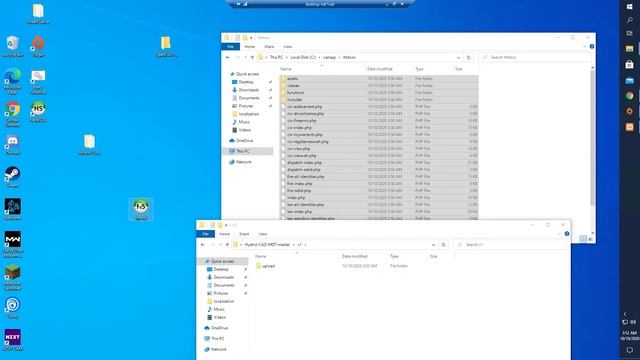Click the Search htdocs field
Image resolution: width=640 pixels, height=360 pixels.
[x=536, y=58]
